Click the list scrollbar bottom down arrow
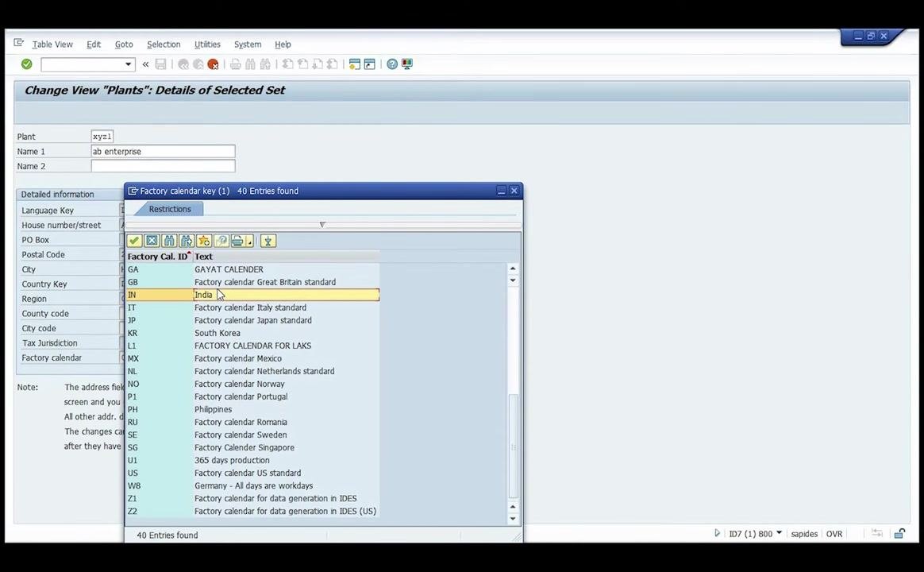The image size is (924, 572). [513, 519]
